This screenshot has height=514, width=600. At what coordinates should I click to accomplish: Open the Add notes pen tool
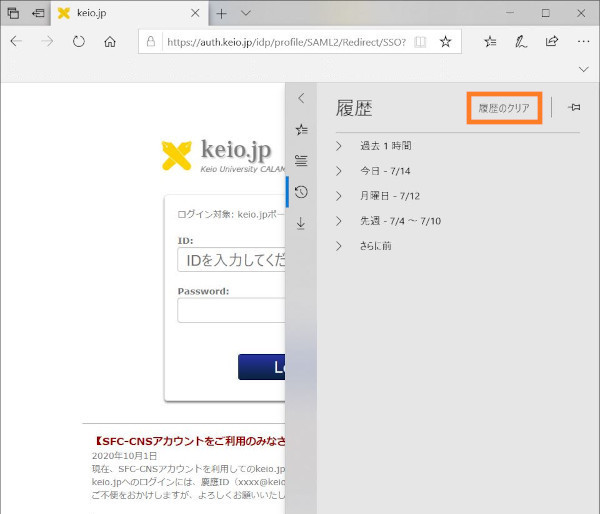tap(520, 42)
